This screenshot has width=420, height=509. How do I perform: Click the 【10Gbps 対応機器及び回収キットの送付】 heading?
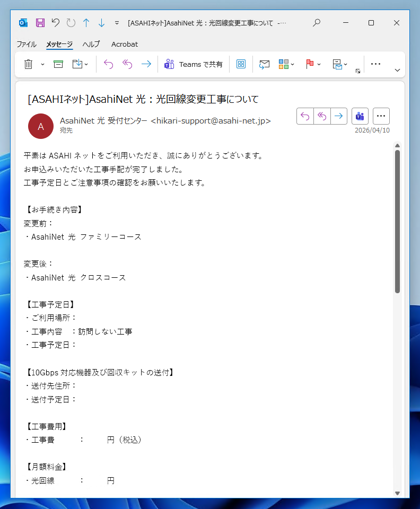coord(100,372)
